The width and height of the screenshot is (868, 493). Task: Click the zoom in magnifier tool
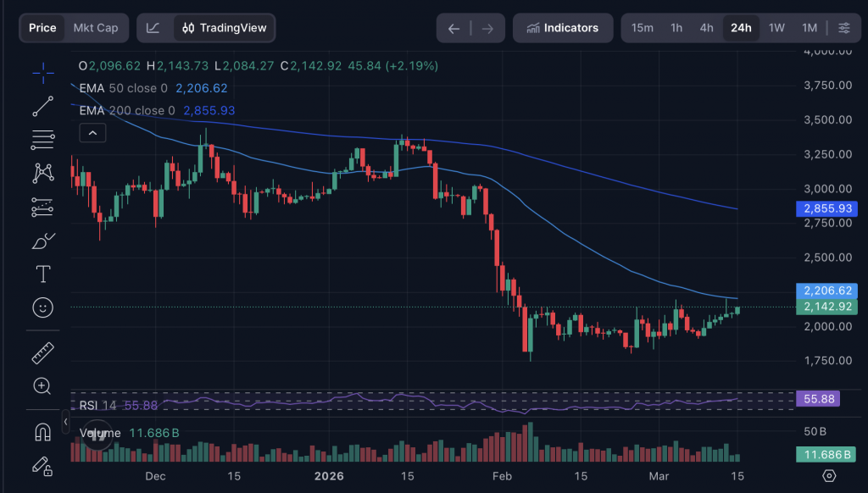pos(42,386)
